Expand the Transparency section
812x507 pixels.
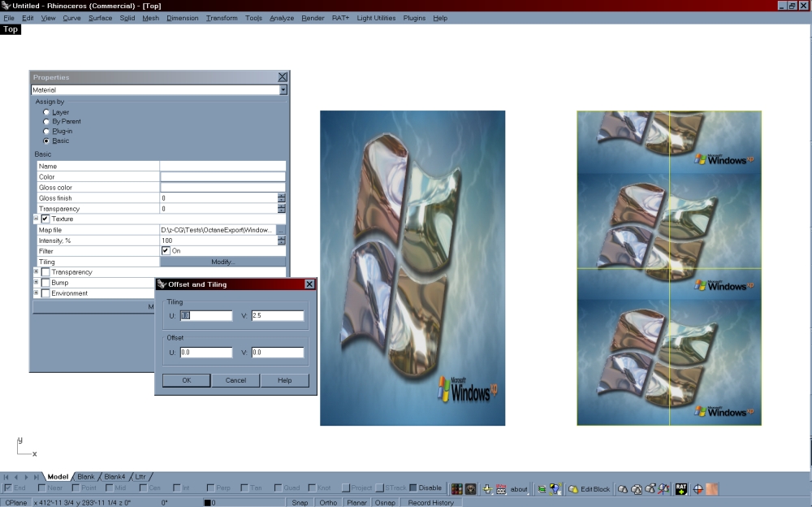(36, 271)
